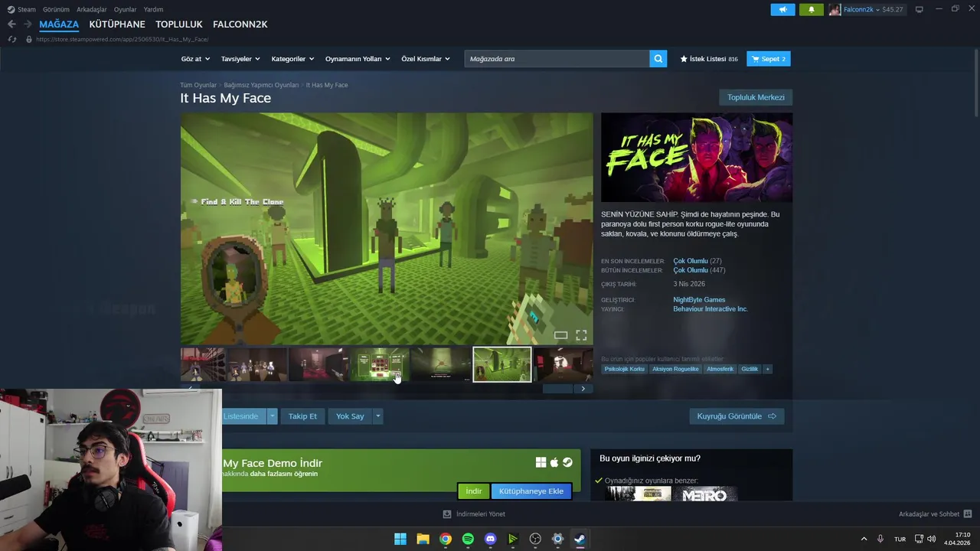
Task: Open Behaviour Interactive Inc. publisher page
Action: click(x=710, y=309)
